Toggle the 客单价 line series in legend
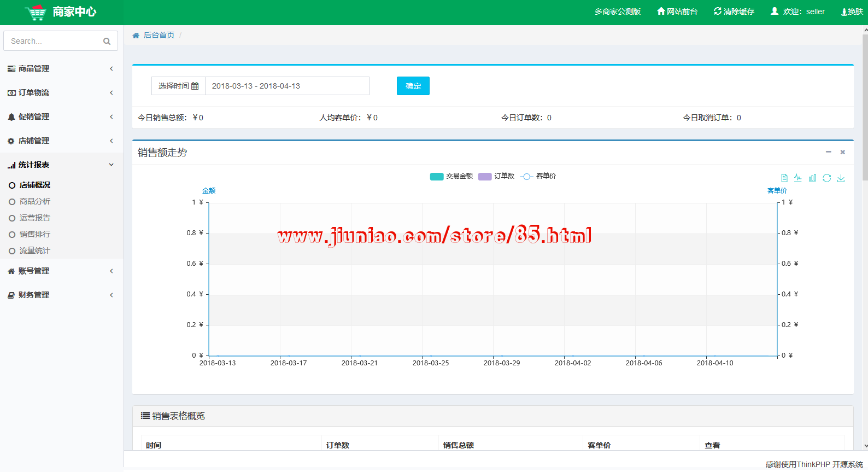868x472 pixels. point(538,176)
